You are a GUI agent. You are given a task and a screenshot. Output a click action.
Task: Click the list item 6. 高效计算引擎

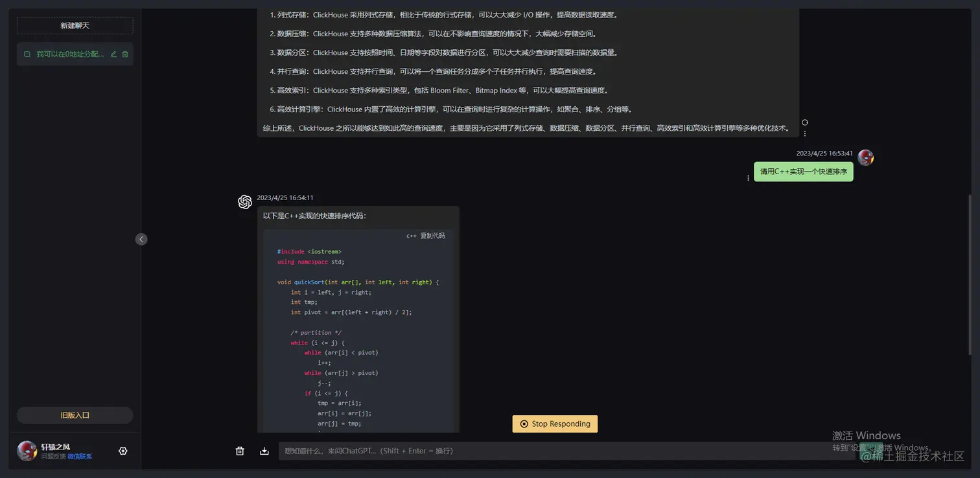(451, 109)
